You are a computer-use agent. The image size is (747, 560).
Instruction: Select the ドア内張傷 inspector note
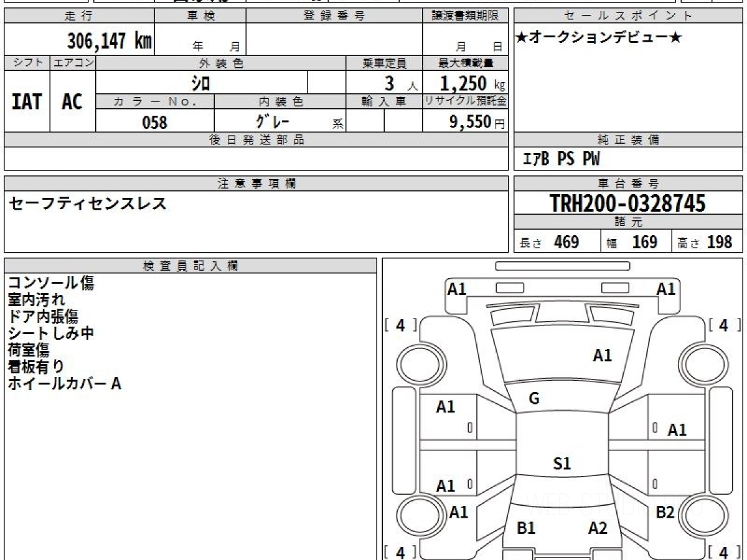[x=44, y=317]
